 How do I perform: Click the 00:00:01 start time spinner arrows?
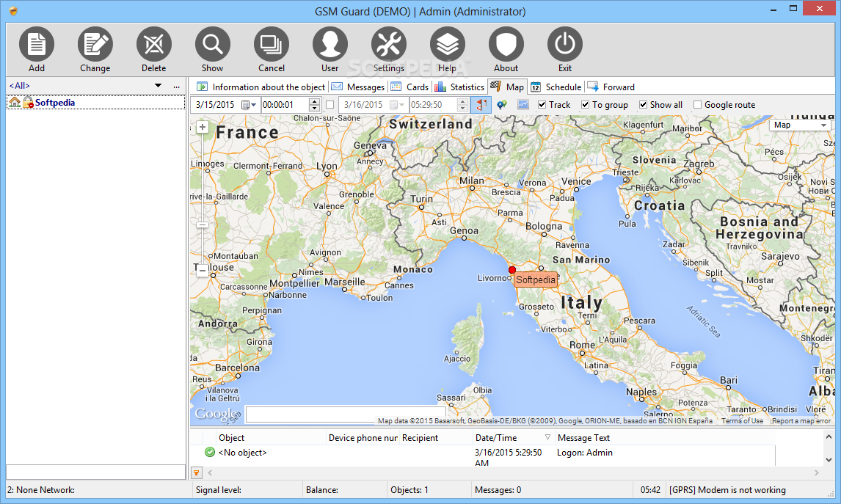tap(314, 105)
